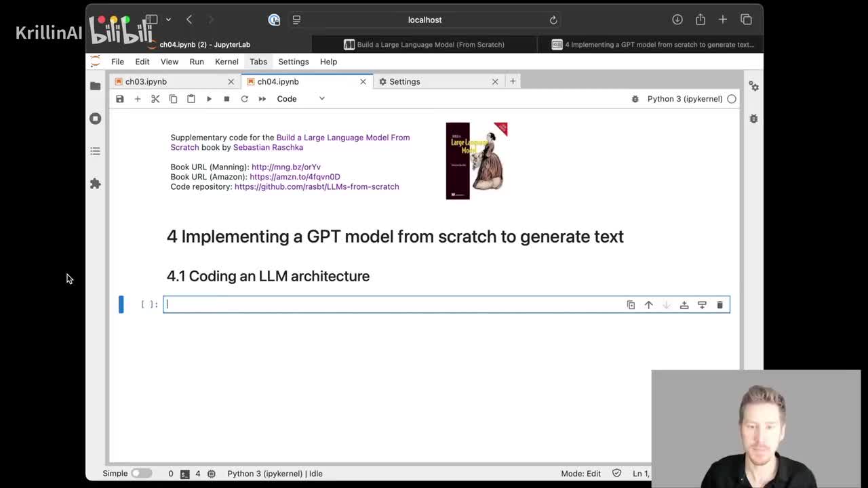Open the Amazon book URL link
The width and height of the screenshot is (868, 488).
click(295, 177)
